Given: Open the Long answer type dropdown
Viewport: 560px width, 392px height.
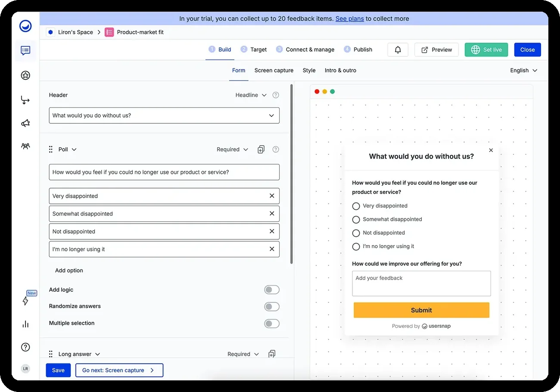Looking at the screenshot, I should click(79, 354).
